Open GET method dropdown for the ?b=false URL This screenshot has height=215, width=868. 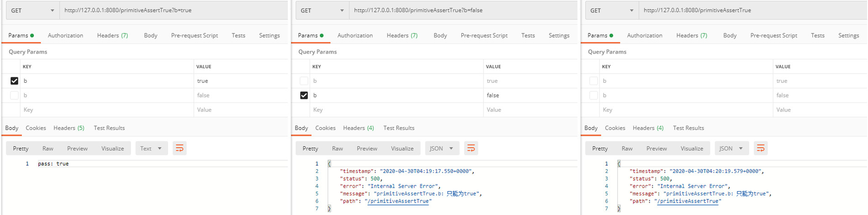(x=322, y=11)
